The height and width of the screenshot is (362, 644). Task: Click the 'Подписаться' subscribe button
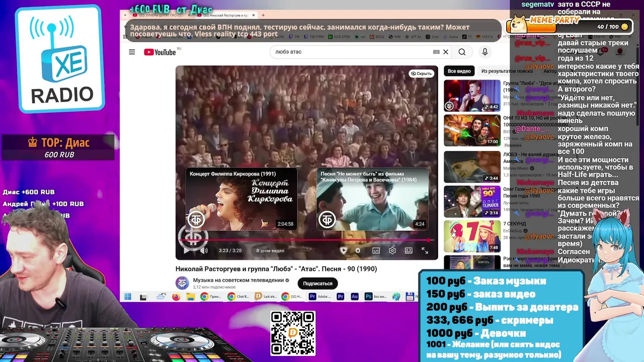pyautogui.click(x=317, y=284)
